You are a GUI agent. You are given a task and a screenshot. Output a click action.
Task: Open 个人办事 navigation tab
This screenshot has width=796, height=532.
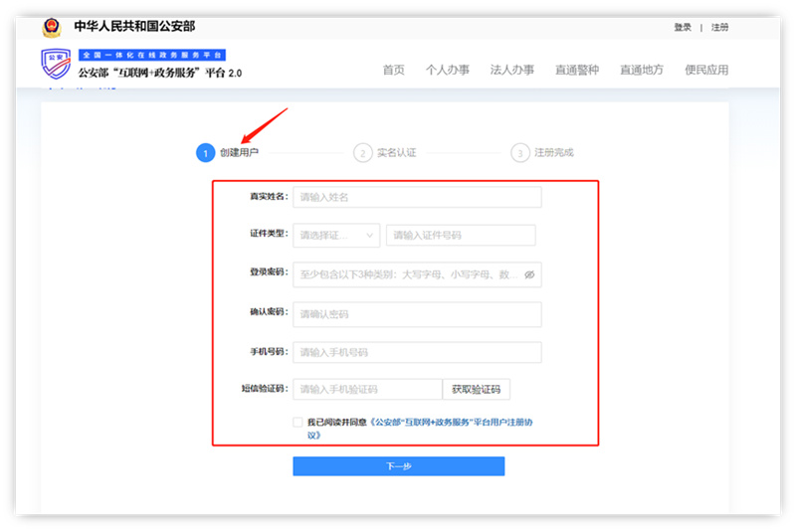(447, 70)
